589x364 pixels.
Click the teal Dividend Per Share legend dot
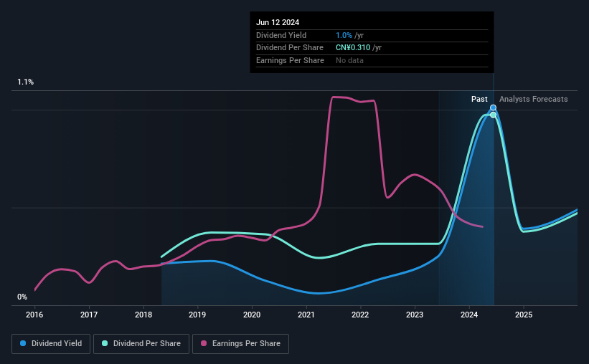point(105,343)
